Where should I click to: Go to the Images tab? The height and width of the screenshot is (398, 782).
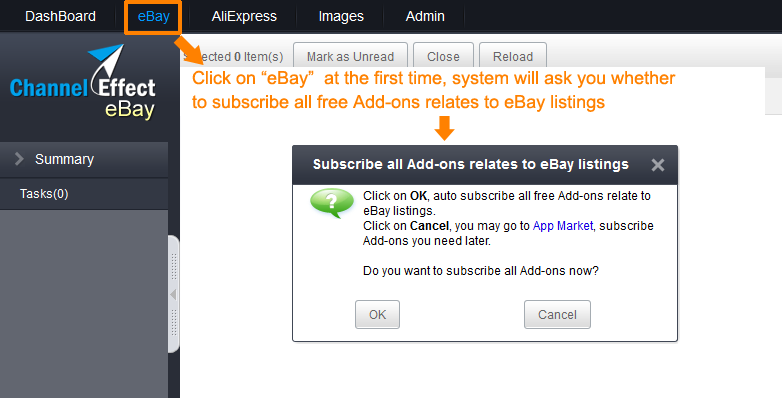coord(341,16)
